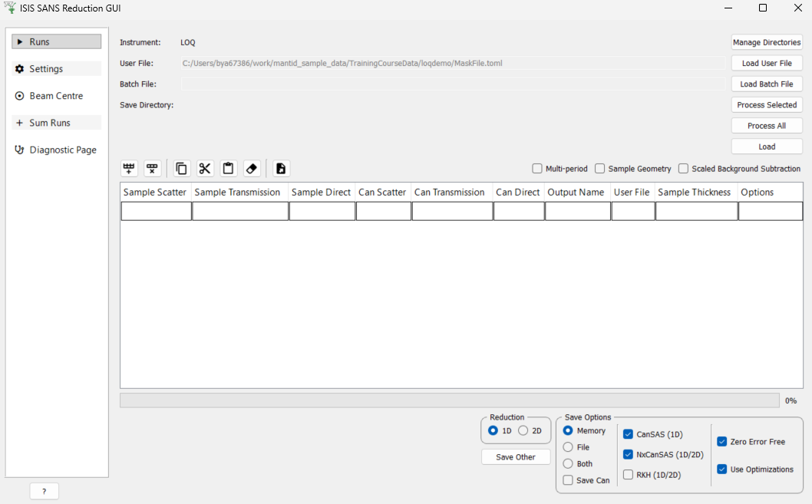Image resolution: width=812 pixels, height=504 pixels.
Task: Click the empty Can Direct cell
Action: pyautogui.click(x=519, y=211)
